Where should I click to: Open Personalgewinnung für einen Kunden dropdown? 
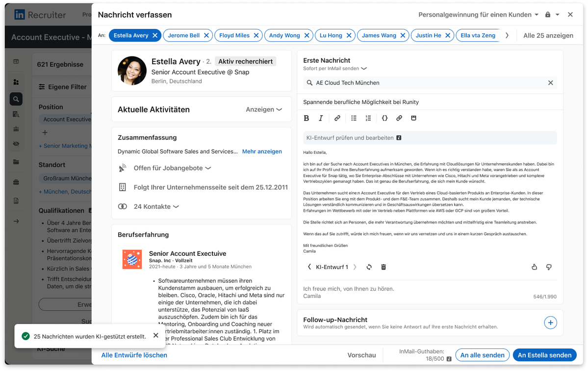point(479,15)
